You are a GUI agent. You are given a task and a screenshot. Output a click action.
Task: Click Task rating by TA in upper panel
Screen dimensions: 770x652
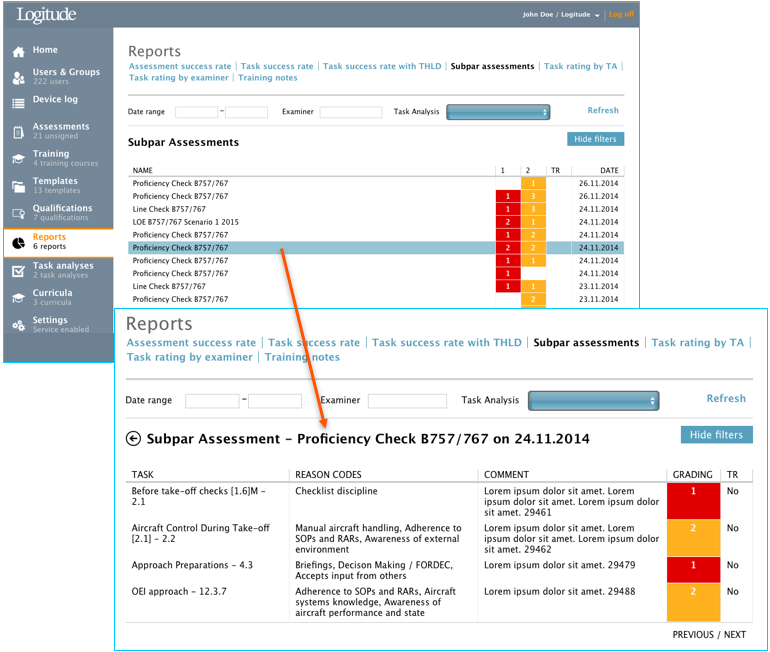pyautogui.click(x=580, y=66)
